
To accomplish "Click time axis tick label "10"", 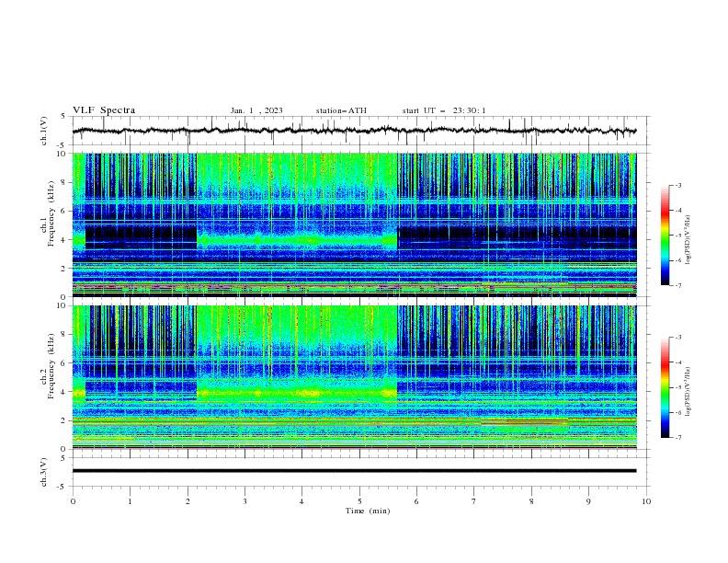I will (x=646, y=501).
